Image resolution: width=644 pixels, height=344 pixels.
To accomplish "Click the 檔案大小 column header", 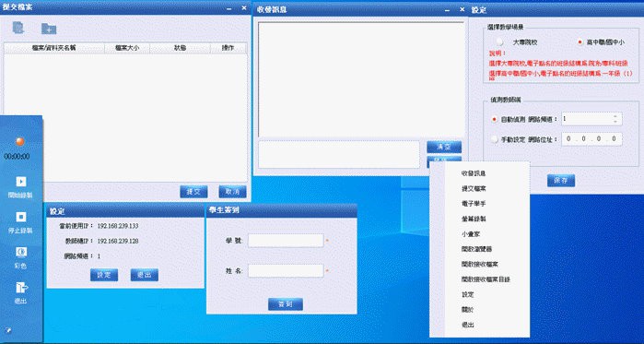I will (127, 48).
